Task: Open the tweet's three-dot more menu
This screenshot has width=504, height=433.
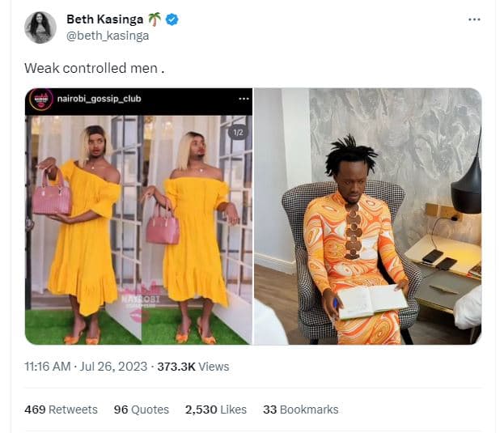Action: [474, 20]
